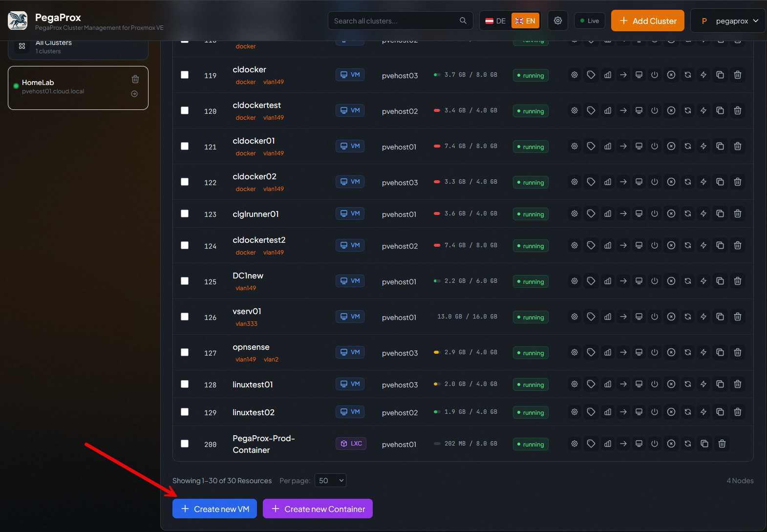
Task: Click the 4 Nodes label
Action: click(x=740, y=481)
